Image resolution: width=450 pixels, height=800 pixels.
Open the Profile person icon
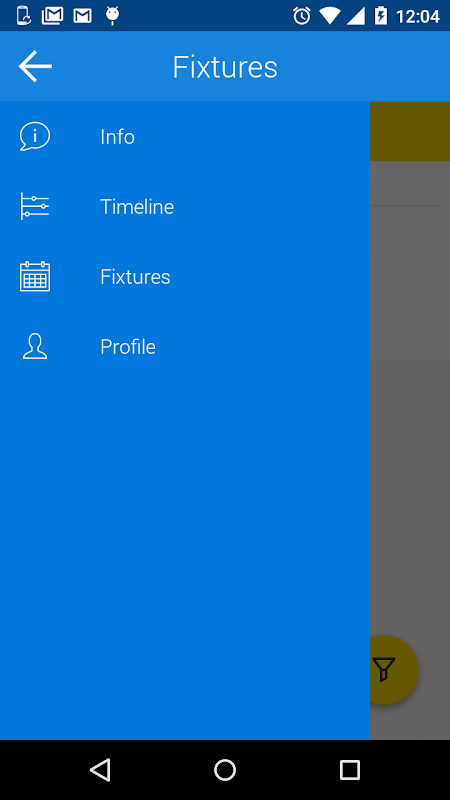35,346
